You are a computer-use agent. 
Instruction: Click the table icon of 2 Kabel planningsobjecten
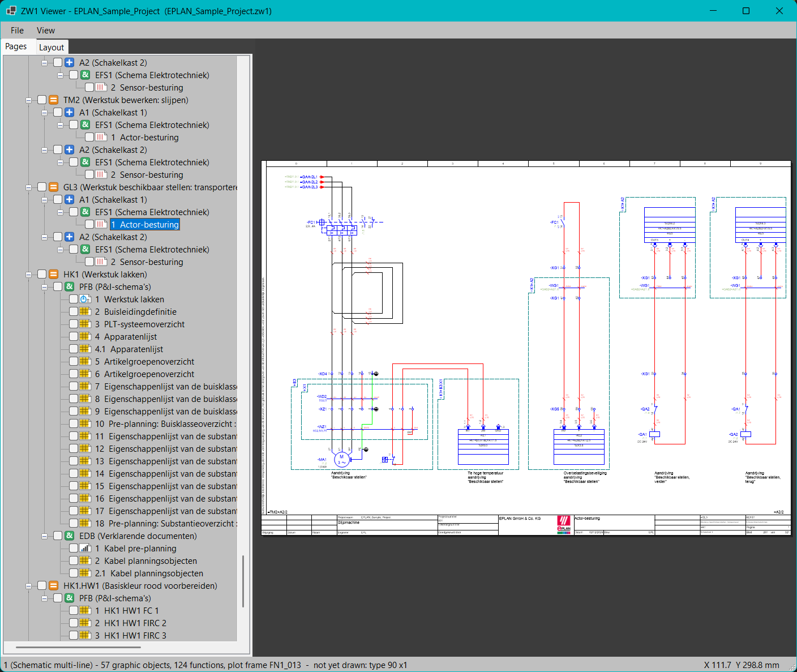(x=85, y=561)
